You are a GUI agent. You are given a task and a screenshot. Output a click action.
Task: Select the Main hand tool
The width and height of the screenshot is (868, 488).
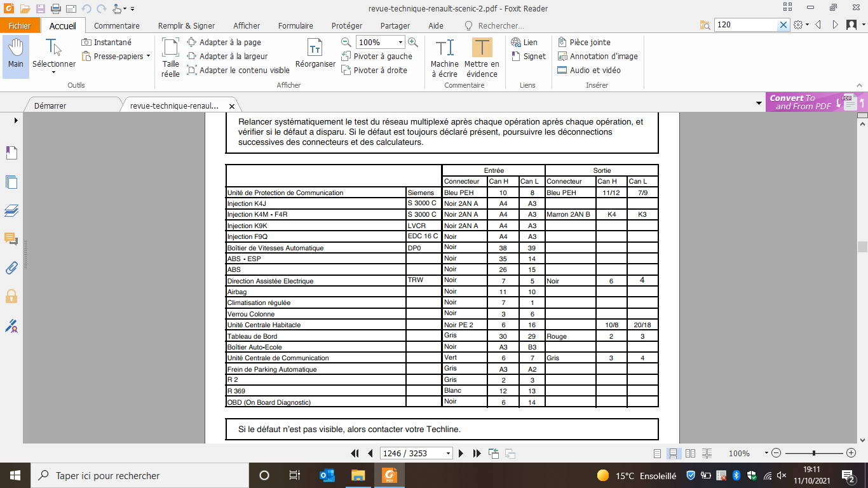point(16,56)
